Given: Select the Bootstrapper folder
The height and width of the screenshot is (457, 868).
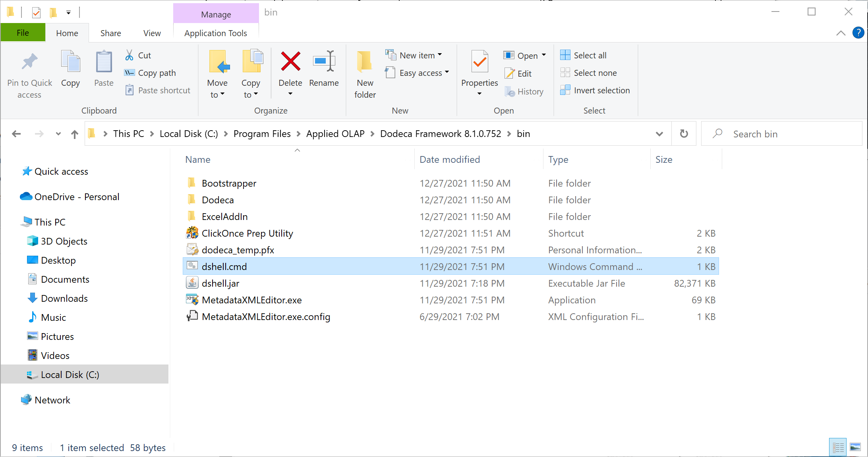Looking at the screenshot, I should (451, 183).
